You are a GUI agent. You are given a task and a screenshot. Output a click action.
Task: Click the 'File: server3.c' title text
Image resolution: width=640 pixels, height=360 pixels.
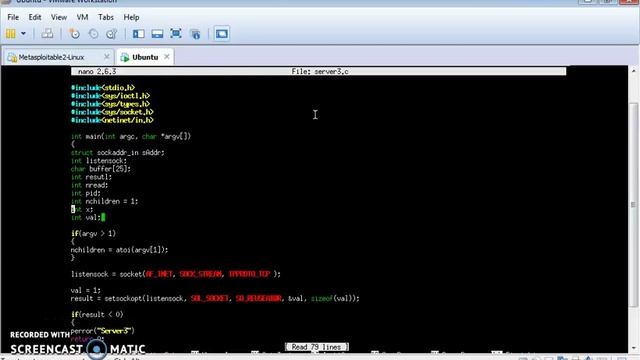320,71
